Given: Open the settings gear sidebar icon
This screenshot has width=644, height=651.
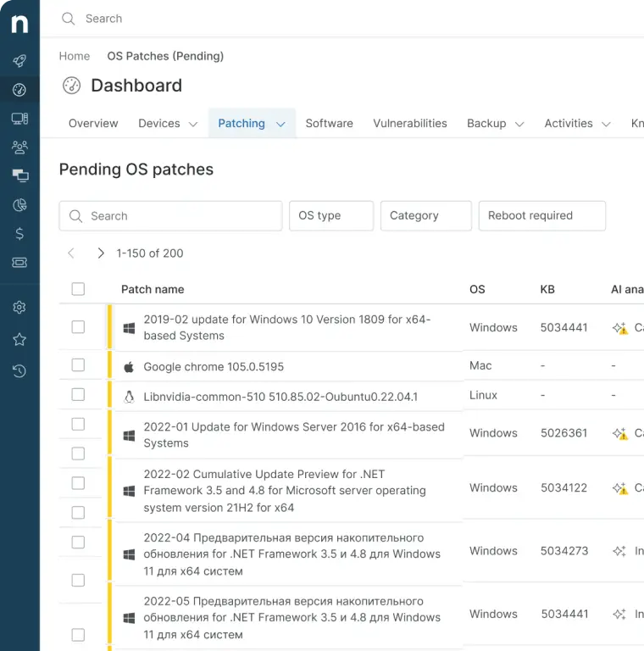Looking at the screenshot, I should [x=19, y=307].
